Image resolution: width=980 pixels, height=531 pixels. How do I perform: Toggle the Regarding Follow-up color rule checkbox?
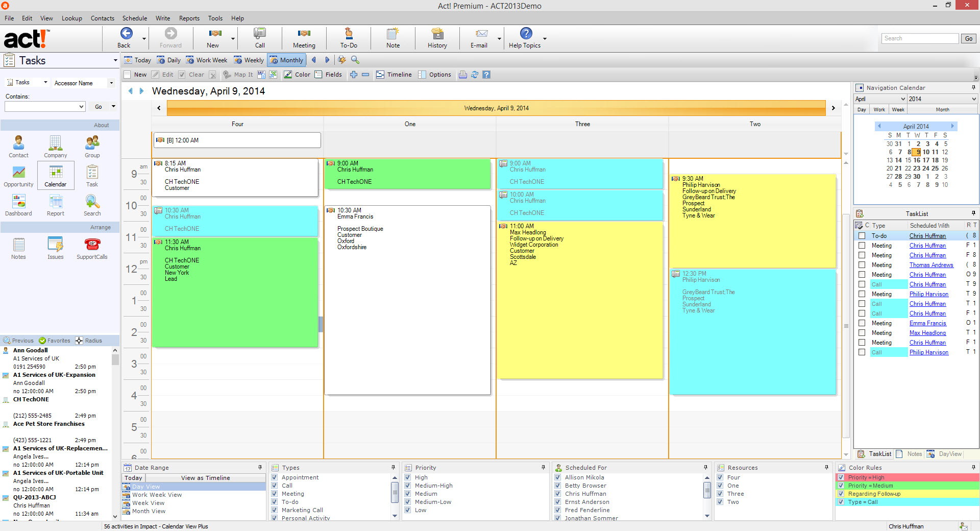tap(841, 494)
